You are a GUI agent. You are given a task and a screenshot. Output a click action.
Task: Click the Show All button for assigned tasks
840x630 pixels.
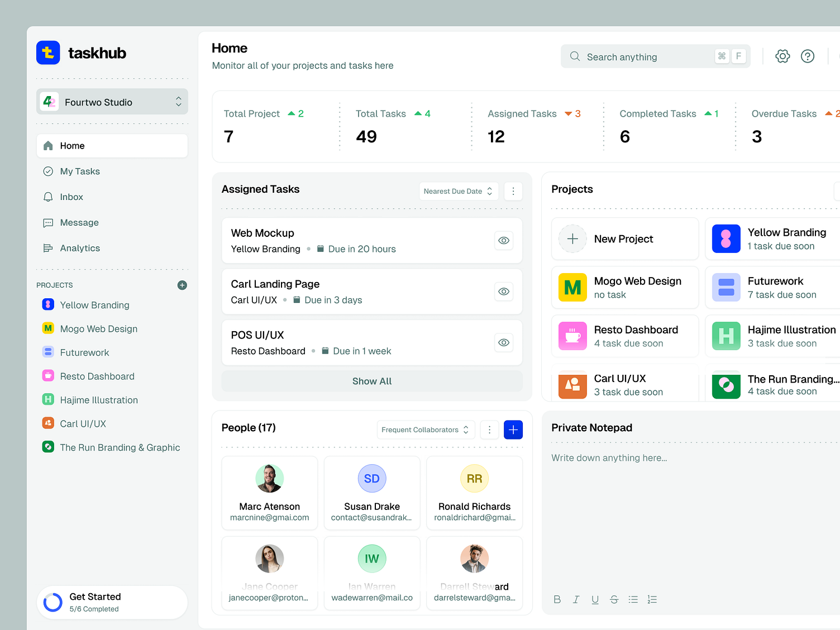tap(371, 381)
